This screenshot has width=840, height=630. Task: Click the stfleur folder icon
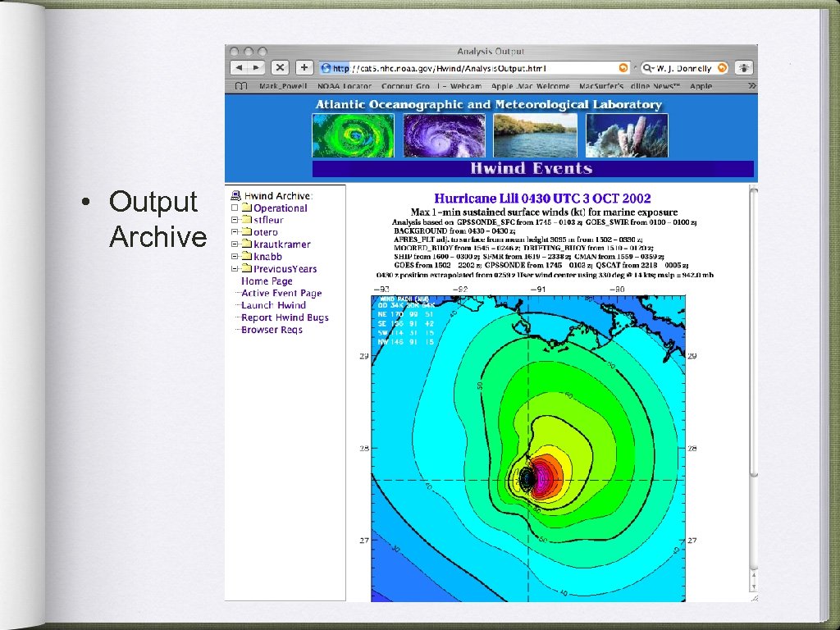[246, 220]
